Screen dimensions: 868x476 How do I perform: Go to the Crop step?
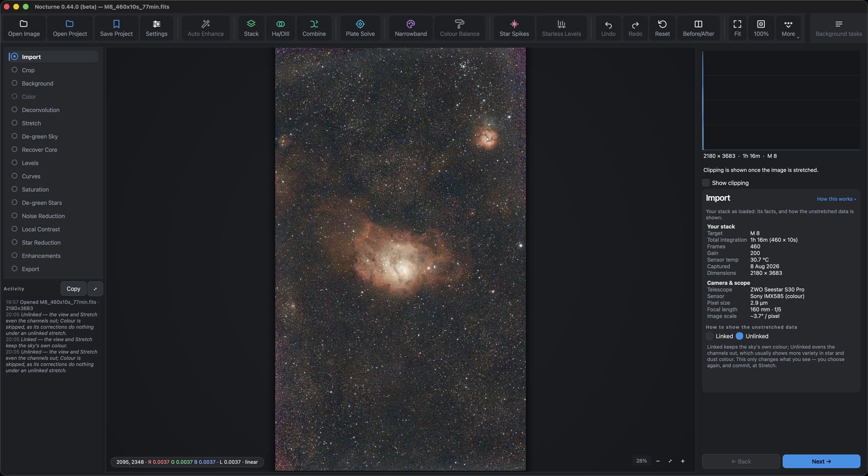52,70
